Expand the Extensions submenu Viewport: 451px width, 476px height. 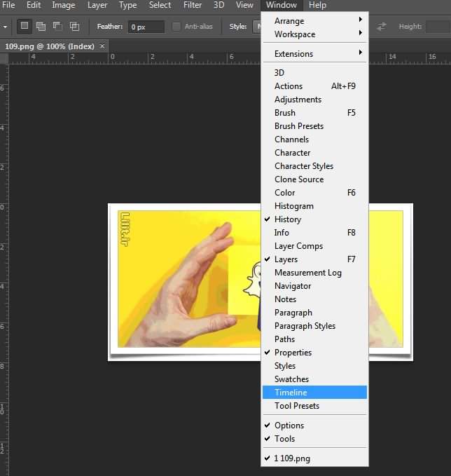(x=315, y=54)
